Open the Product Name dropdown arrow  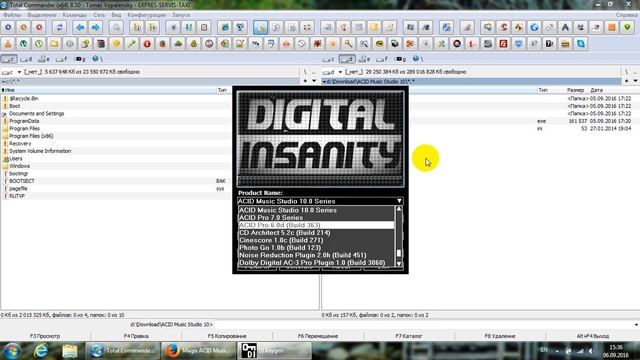[399, 201]
